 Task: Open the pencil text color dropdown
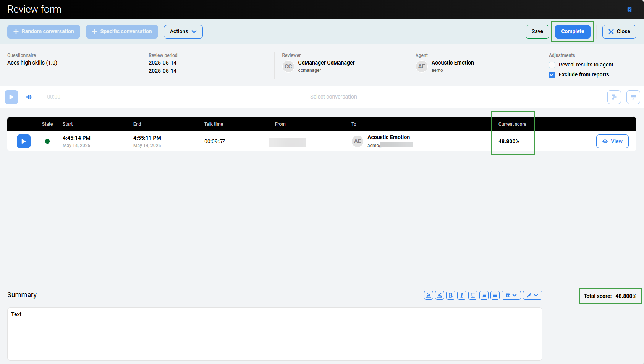pyautogui.click(x=532, y=295)
